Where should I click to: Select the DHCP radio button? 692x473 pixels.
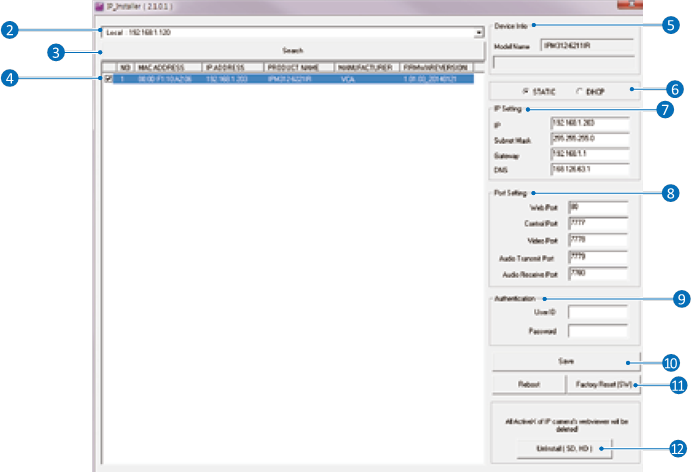pyautogui.click(x=579, y=91)
